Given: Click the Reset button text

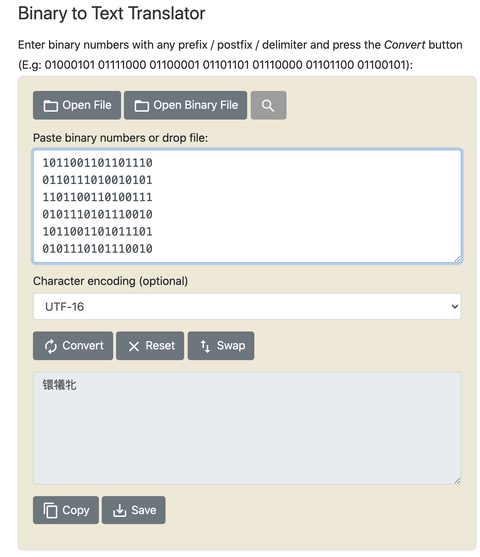Looking at the screenshot, I should point(160,345).
